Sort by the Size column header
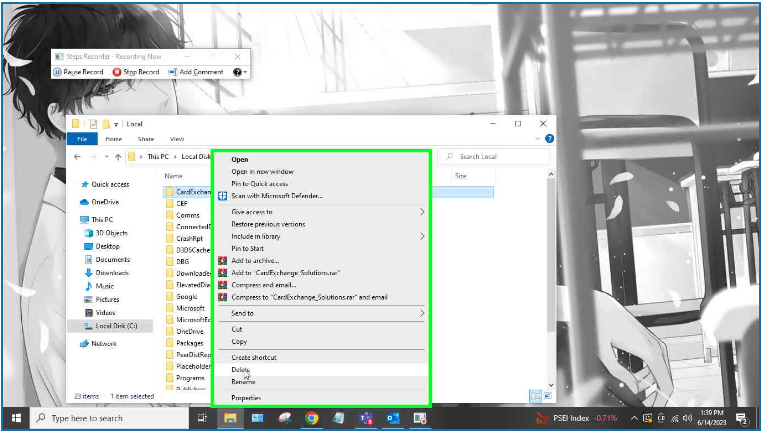The width and height of the screenshot is (762, 433). point(461,176)
